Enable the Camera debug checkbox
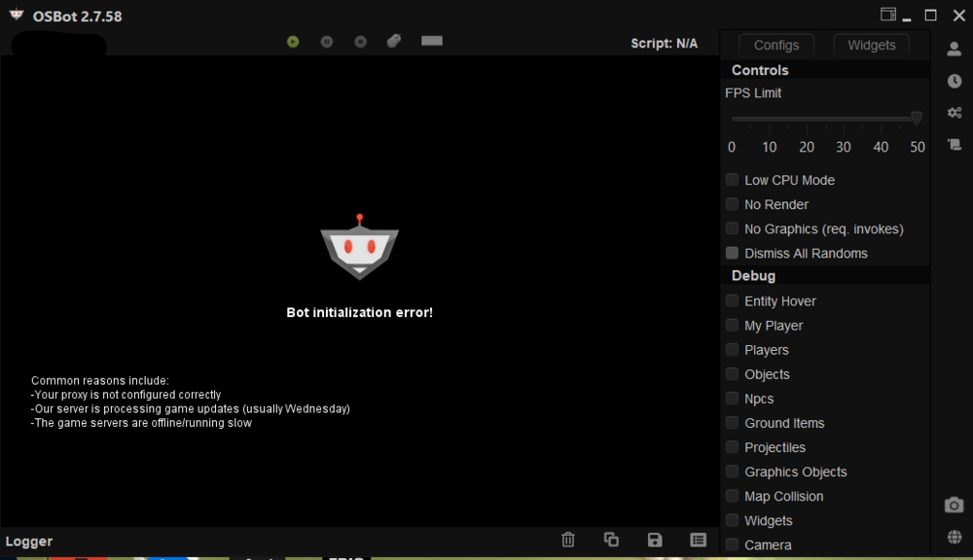 733,544
